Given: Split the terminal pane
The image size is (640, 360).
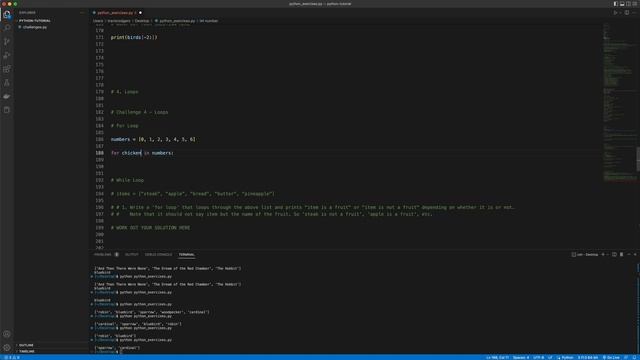Looking at the screenshot, I should point(614,254).
